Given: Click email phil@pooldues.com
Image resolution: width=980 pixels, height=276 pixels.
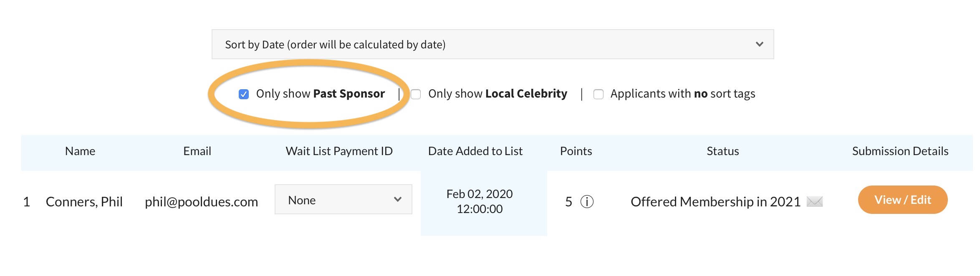Looking at the screenshot, I should click(x=201, y=202).
